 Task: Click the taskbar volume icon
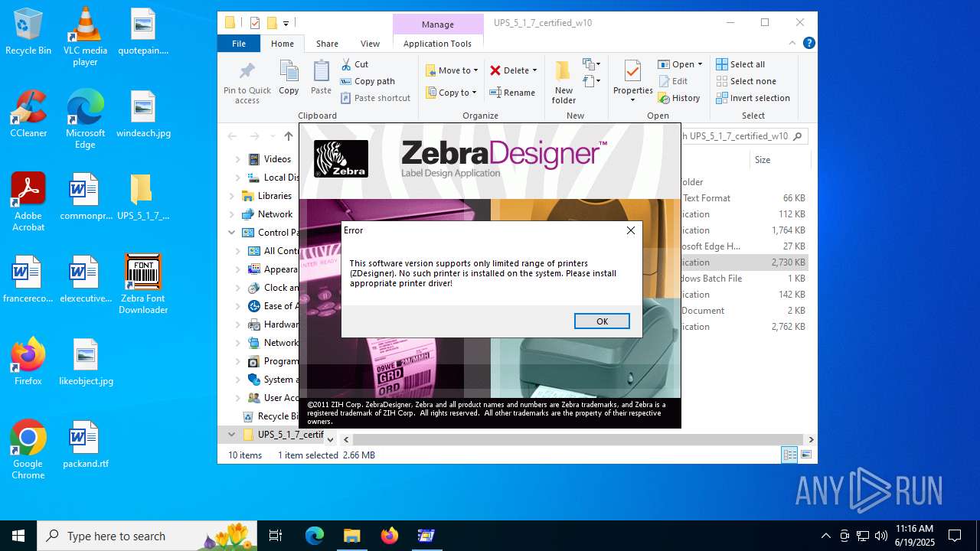[881, 536]
